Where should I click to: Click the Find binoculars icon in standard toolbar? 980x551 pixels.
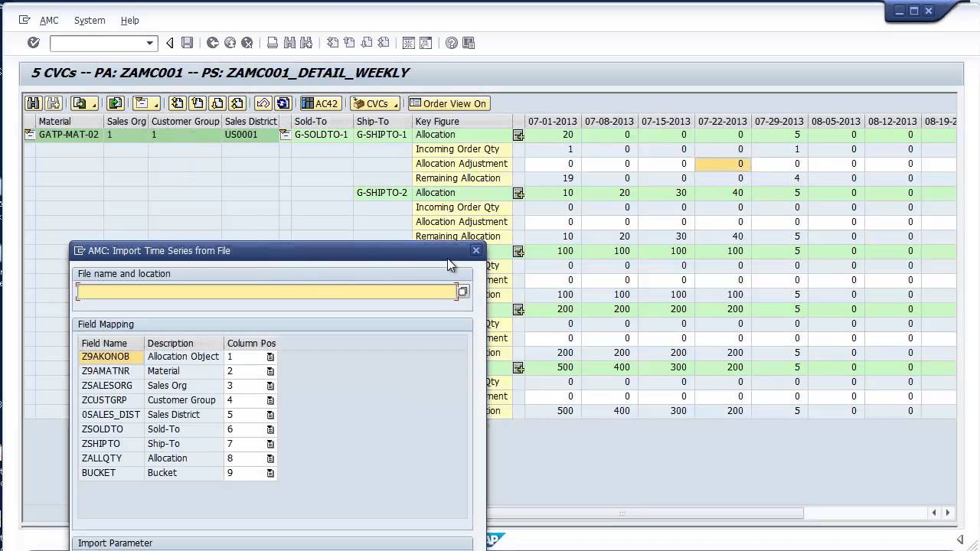pyautogui.click(x=289, y=43)
